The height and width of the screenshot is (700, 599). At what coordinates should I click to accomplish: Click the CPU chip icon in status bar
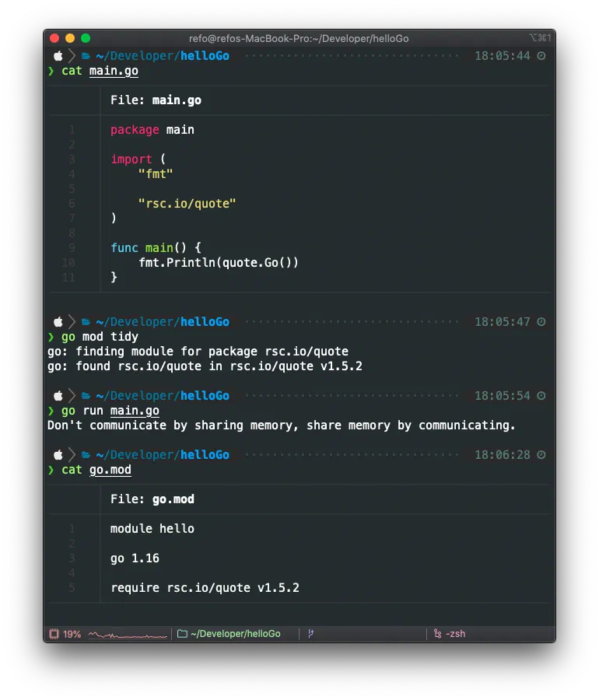[x=54, y=634]
